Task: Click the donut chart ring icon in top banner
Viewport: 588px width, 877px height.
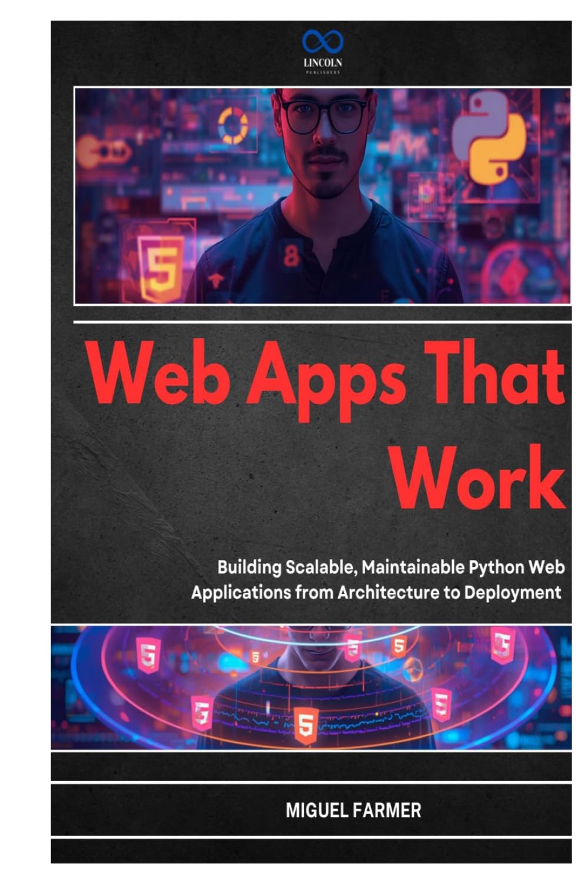Action: [233, 126]
